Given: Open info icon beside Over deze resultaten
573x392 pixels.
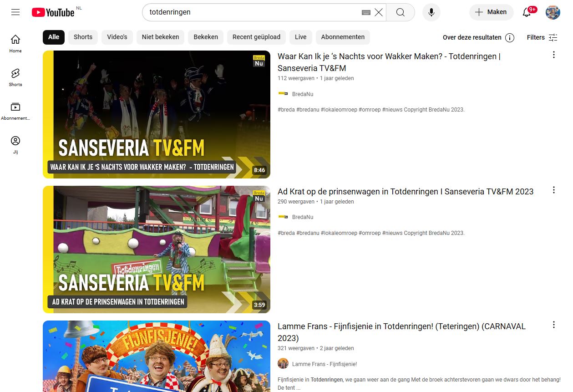Looking at the screenshot, I should point(510,38).
